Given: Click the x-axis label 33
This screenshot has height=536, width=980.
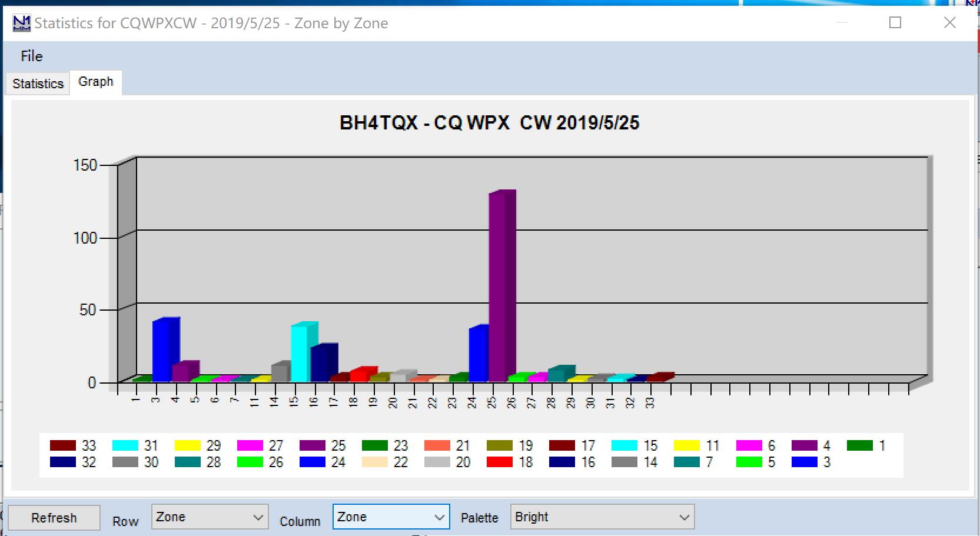Looking at the screenshot, I should click(x=650, y=403).
